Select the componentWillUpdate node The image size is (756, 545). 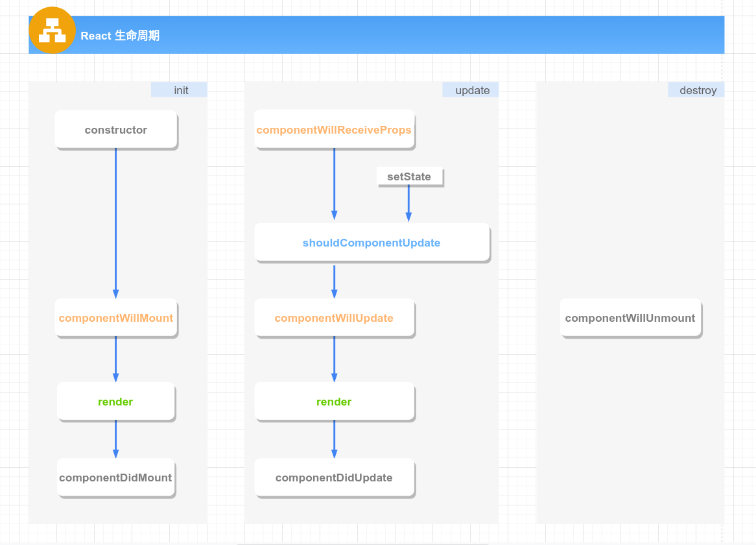tap(334, 318)
